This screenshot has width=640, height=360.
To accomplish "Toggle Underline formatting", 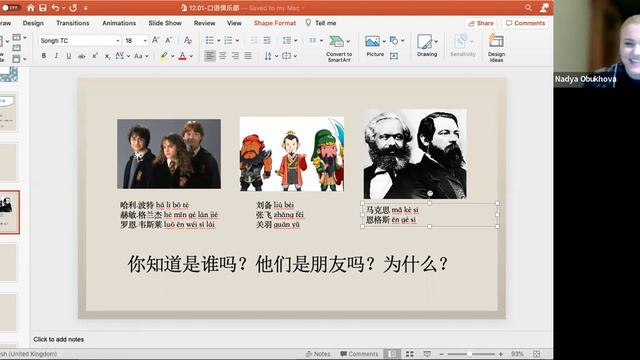I will coord(69,56).
